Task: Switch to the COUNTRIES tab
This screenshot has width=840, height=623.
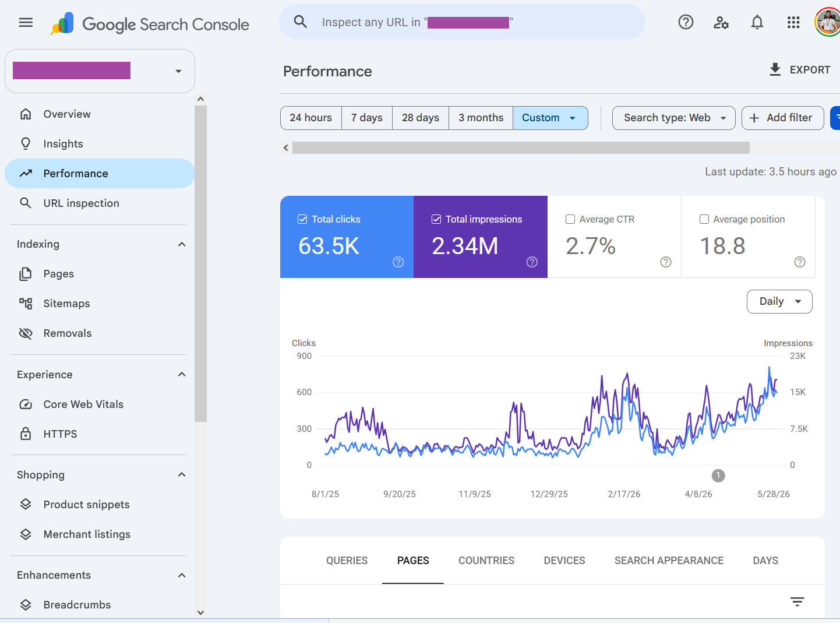Action: [486, 561]
